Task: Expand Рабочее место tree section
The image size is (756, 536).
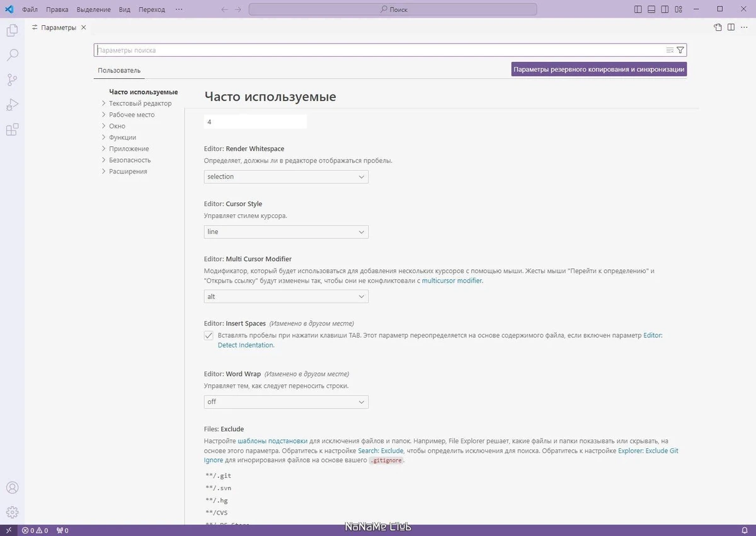Action: pyautogui.click(x=104, y=115)
